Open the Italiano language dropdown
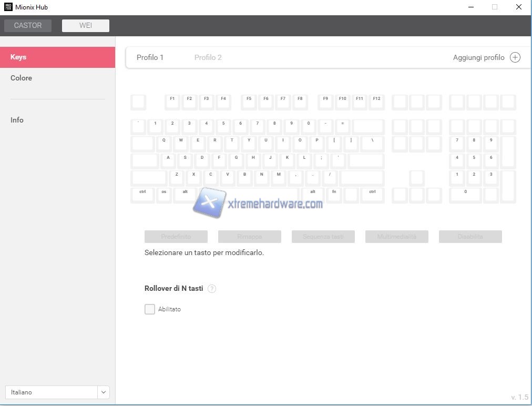This screenshot has height=406, width=532. pyautogui.click(x=52, y=392)
